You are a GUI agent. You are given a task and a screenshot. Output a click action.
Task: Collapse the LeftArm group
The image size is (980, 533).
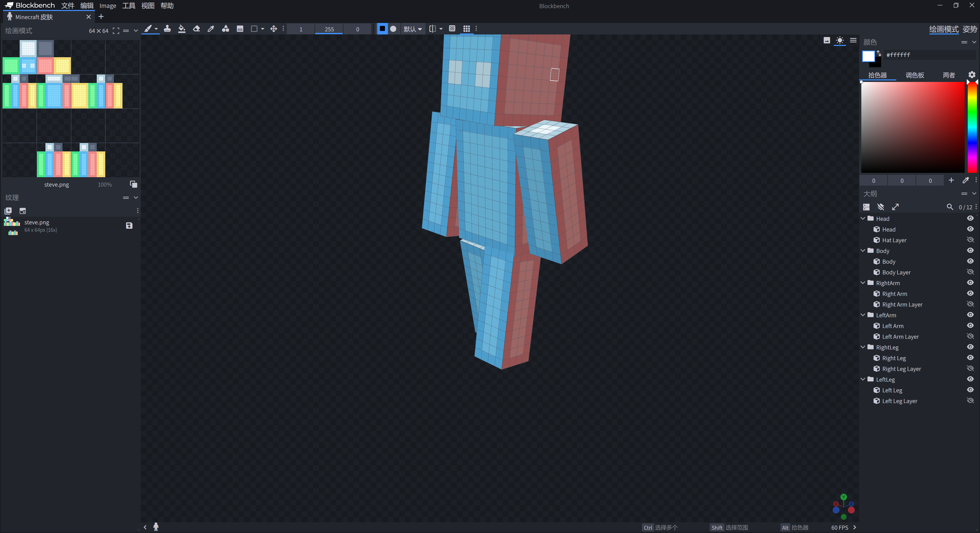coord(863,315)
